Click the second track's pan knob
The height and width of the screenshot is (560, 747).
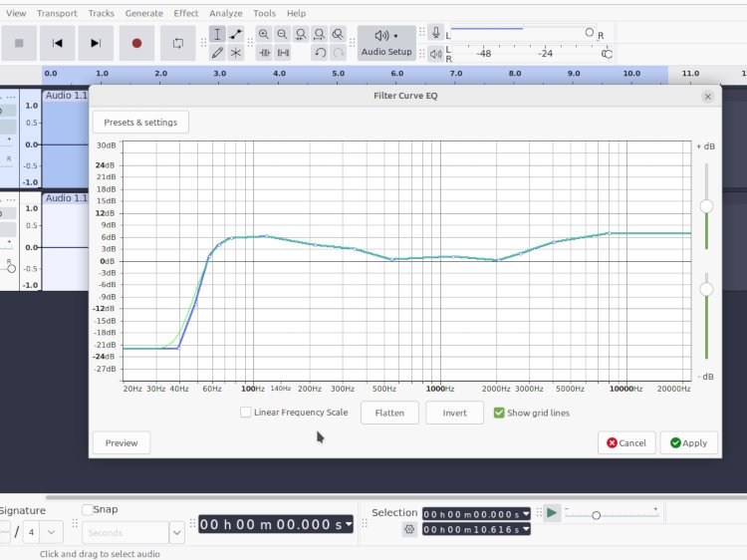(x=11, y=269)
